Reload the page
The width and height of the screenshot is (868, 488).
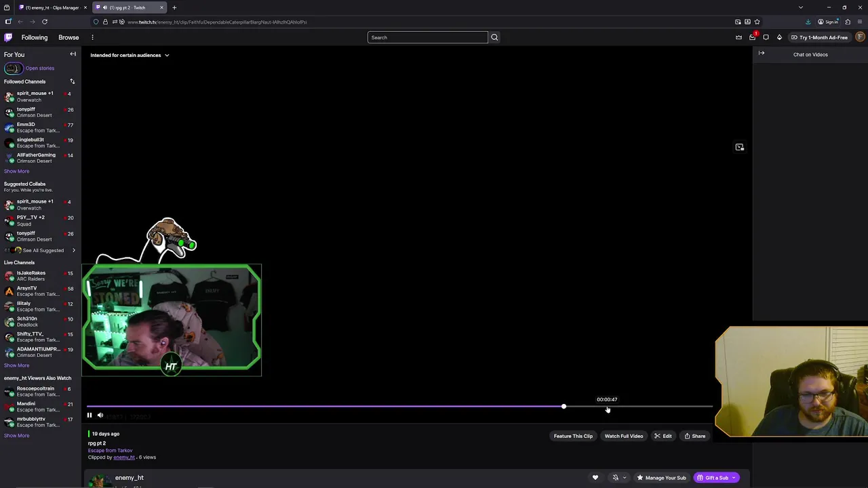(45, 22)
